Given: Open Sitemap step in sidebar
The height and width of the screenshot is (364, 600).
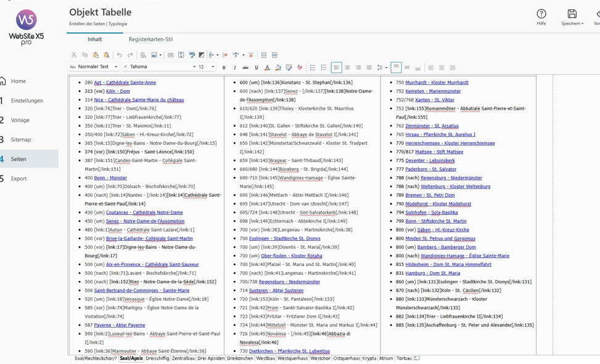Looking at the screenshot, I should (x=21, y=140).
